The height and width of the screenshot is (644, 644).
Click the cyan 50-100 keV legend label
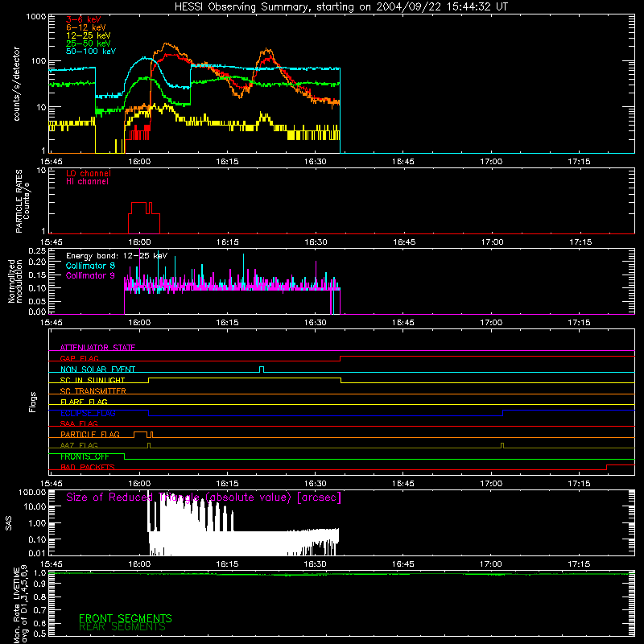[91, 52]
